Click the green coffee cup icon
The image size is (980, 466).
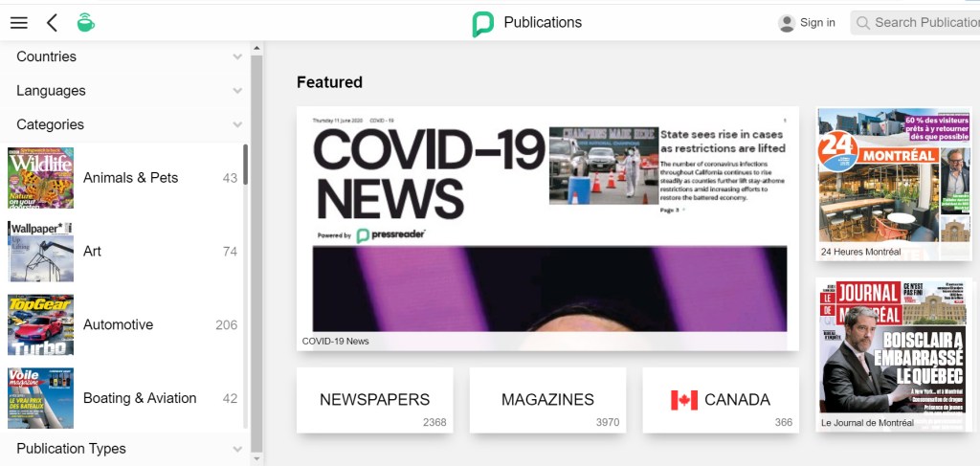(x=85, y=23)
